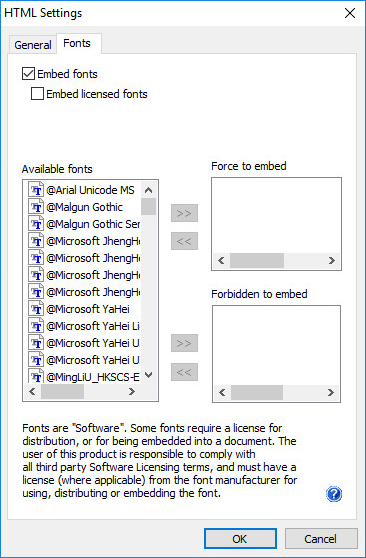Click Available fonts vertical scrollbar thumb
This screenshot has height=558, width=366.
pyautogui.click(x=148, y=206)
